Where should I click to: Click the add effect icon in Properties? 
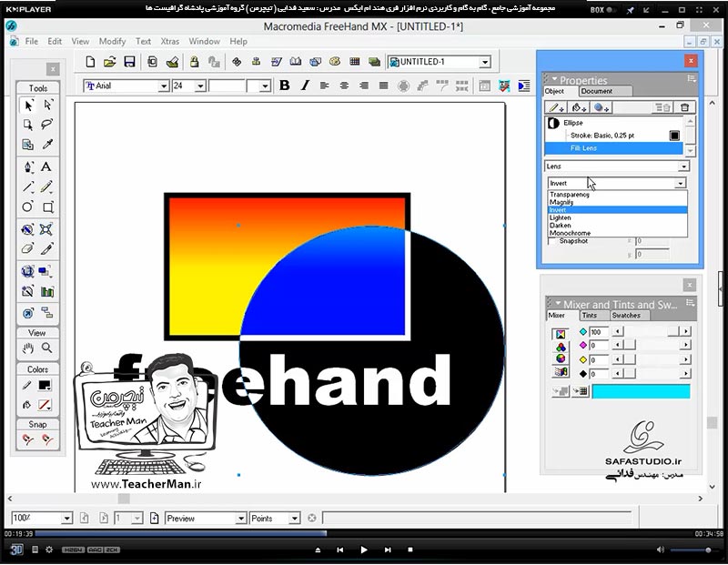pos(602,107)
